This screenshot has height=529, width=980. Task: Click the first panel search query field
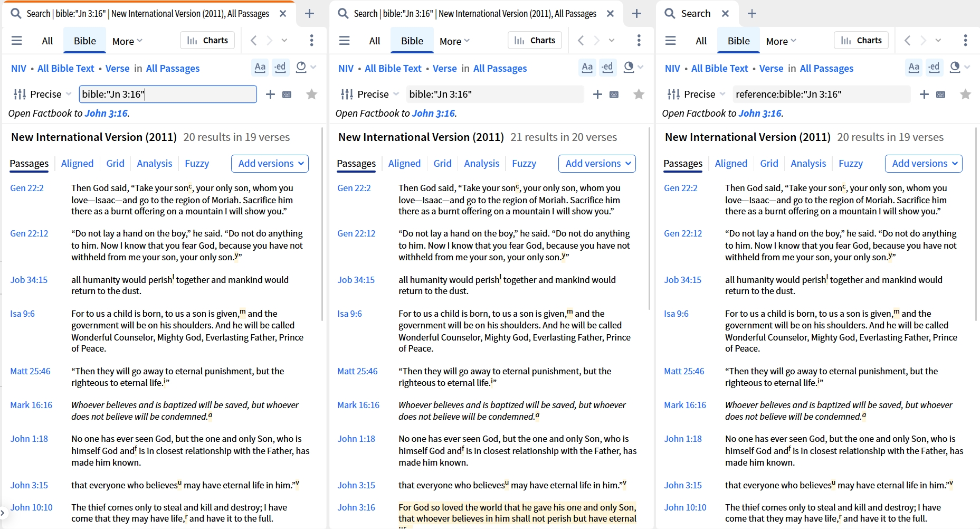click(168, 94)
